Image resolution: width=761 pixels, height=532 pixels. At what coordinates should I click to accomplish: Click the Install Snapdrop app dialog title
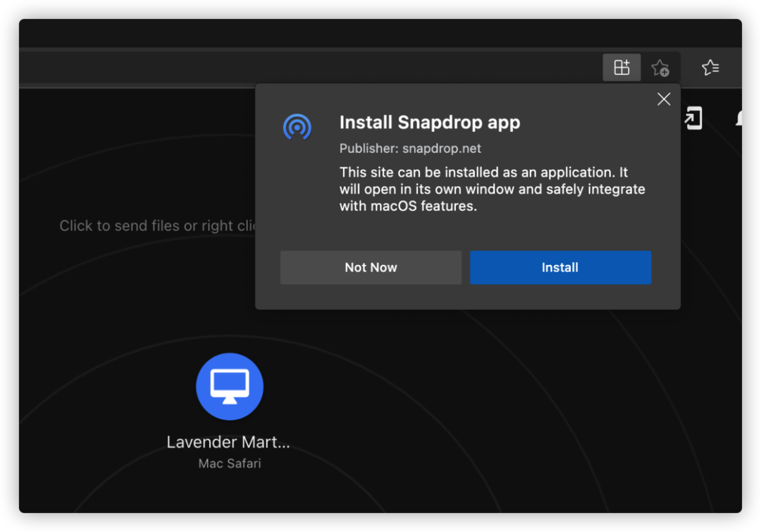coord(429,123)
